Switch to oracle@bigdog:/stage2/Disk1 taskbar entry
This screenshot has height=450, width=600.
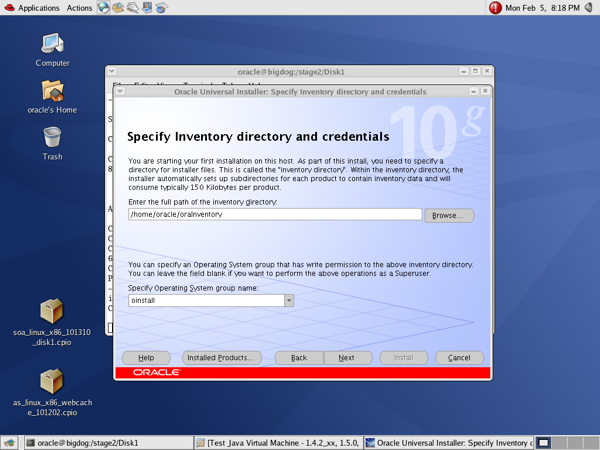click(x=108, y=443)
